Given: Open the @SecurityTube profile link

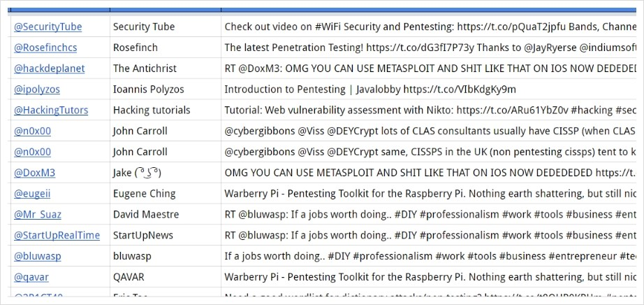Looking at the screenshot, I should tap(47, 27).
